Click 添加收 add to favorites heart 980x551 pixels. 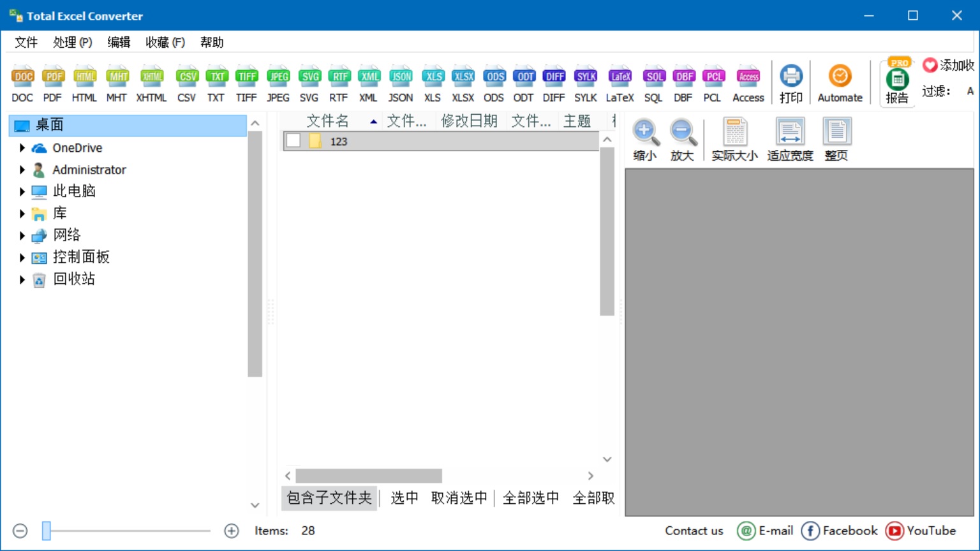948,65
